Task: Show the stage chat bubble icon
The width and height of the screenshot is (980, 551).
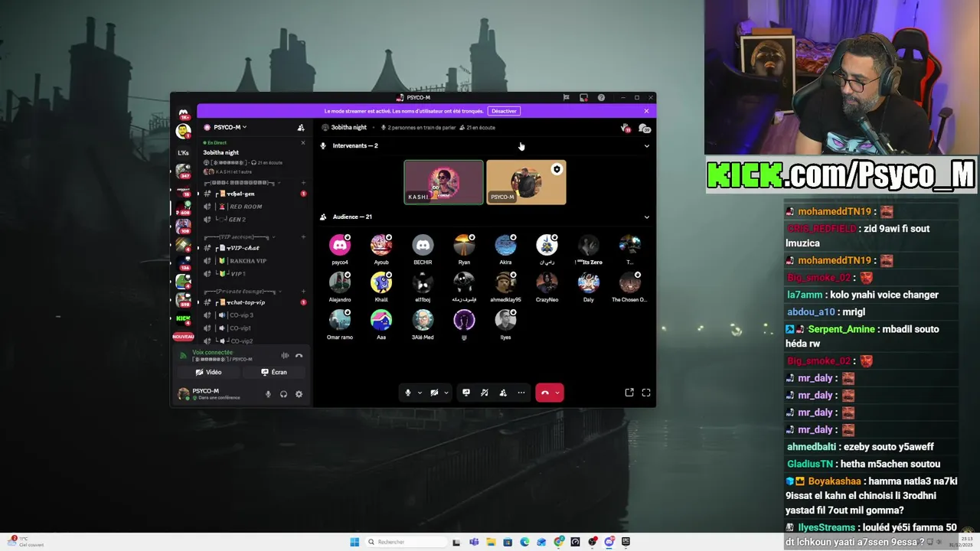Action: click(644, 128)
